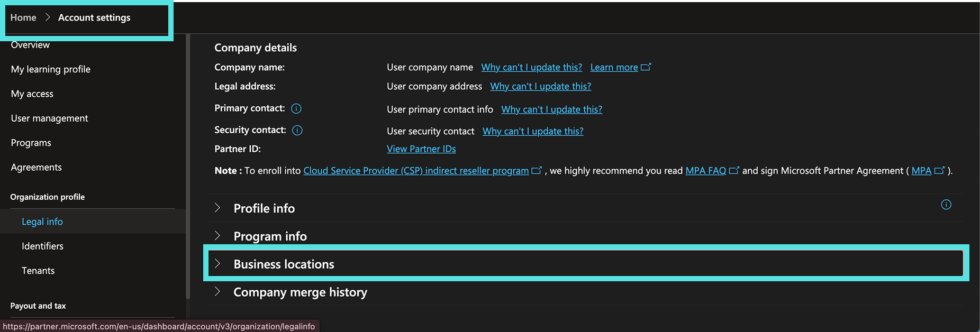Click 'Why can't I update this?' for company name
This screenshot has width=980, height=332.
point(531,67)
